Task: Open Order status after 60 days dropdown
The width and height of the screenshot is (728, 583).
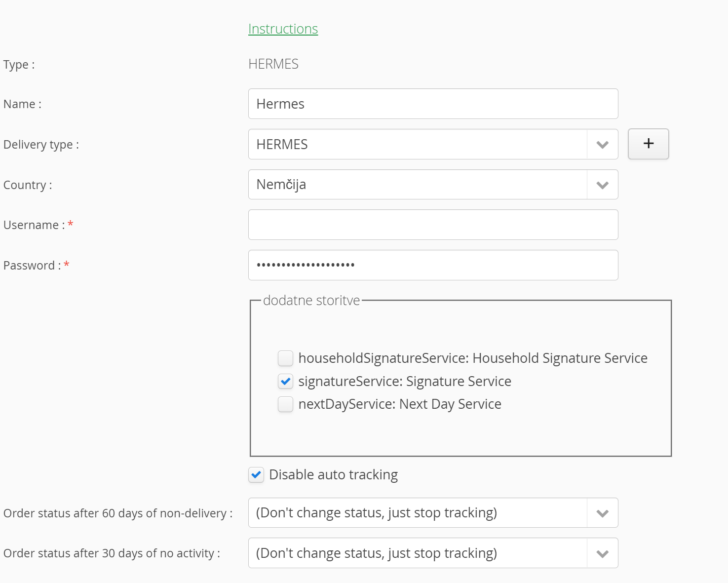Action: point(433,513)
